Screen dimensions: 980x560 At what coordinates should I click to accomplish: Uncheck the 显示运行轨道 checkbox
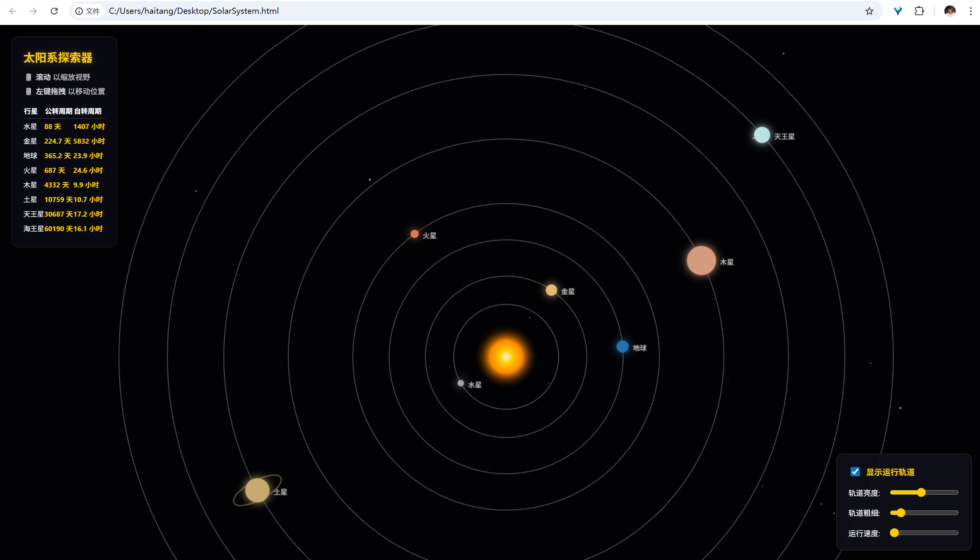[855, 472]
